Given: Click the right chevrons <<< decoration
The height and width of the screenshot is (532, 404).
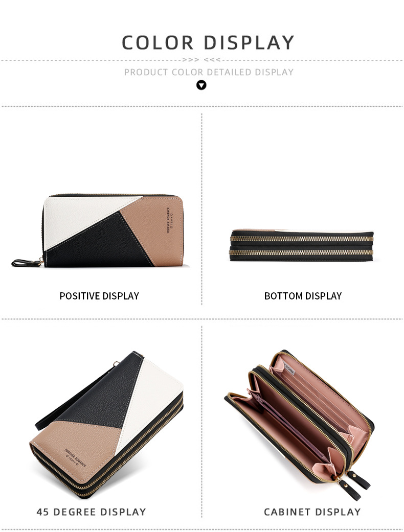Looking at the screenshot, I should [x=212, y=60].
